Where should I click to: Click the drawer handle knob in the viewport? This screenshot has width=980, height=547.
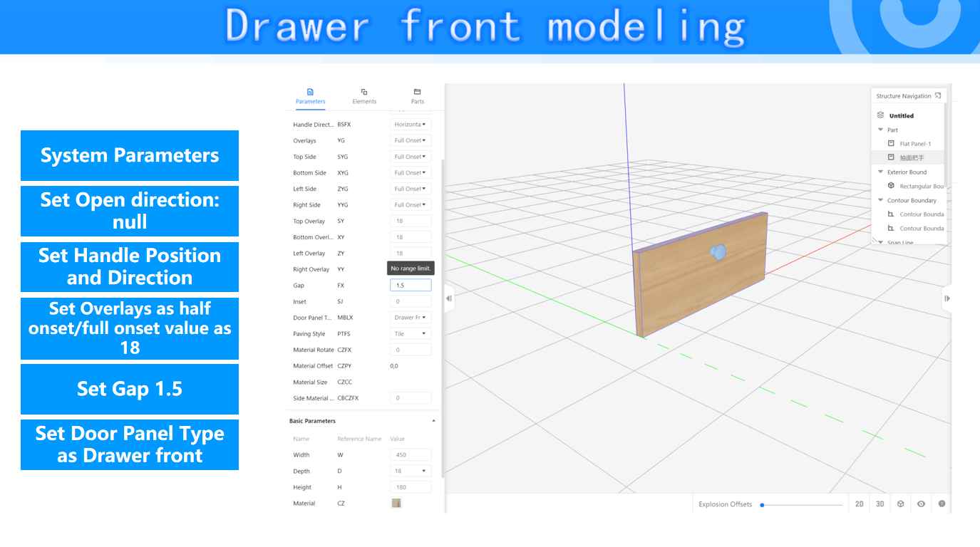(x=718, y=252)
